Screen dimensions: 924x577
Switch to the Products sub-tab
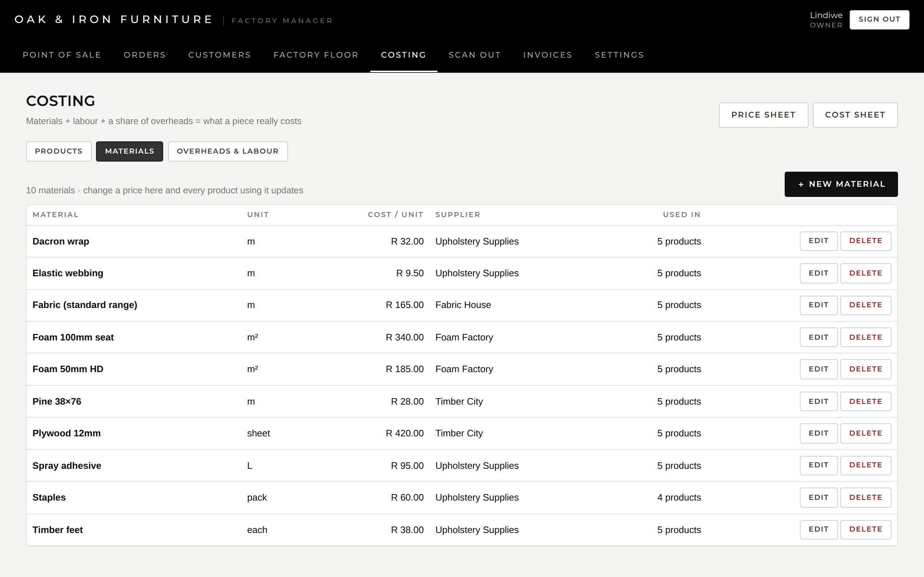point(59,151)
